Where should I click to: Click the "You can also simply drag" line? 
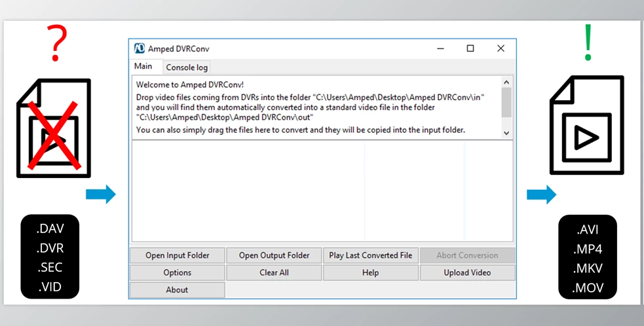coord(300,130)
